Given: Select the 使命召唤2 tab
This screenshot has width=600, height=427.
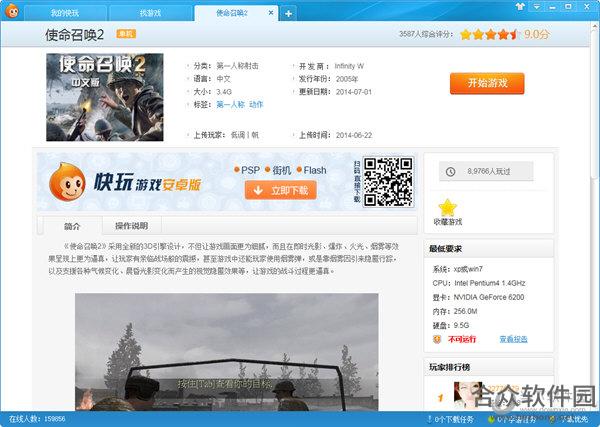Looking at the screenshot, I should tap(232, 13).
